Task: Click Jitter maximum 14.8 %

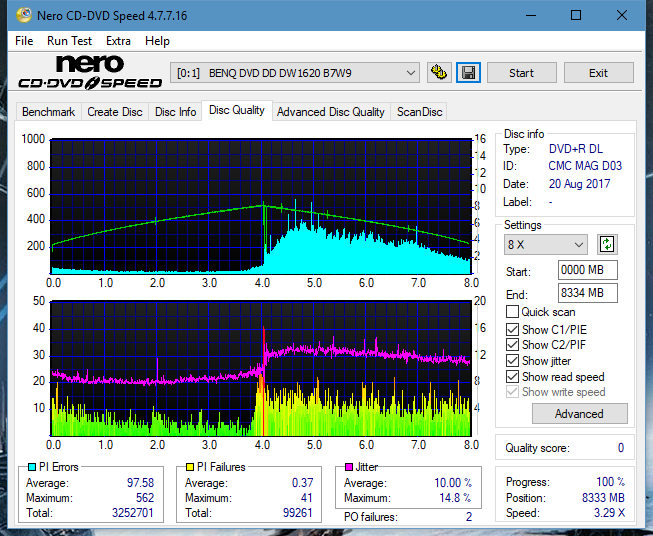Action: click(456, 498)
